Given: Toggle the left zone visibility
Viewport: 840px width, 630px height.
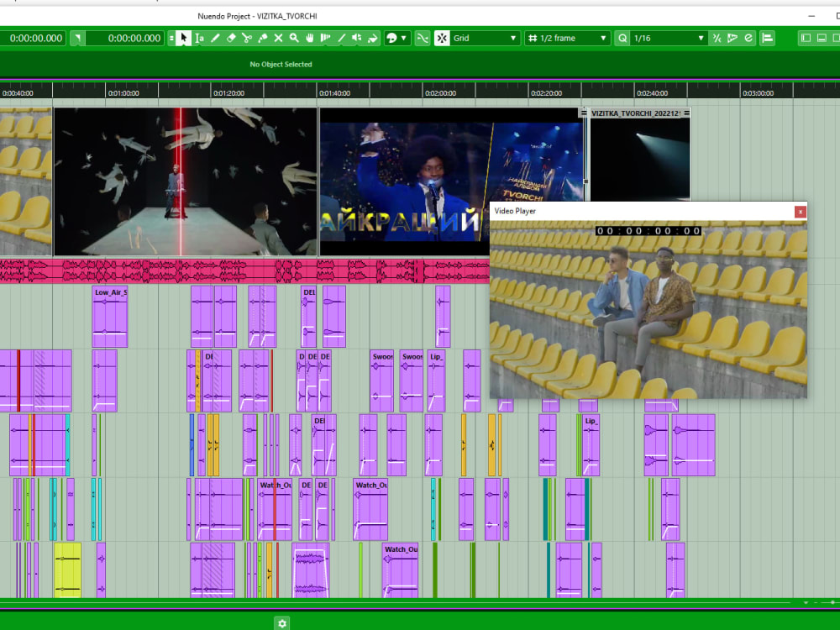Looking at the screenshot, I should (806, 38).
